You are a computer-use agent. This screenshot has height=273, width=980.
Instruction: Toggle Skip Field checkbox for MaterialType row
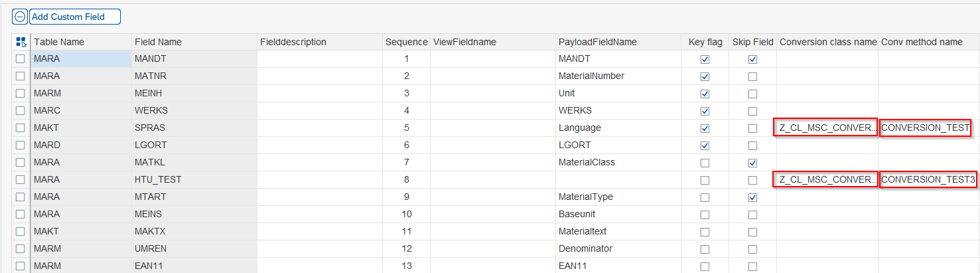(752, 197)
